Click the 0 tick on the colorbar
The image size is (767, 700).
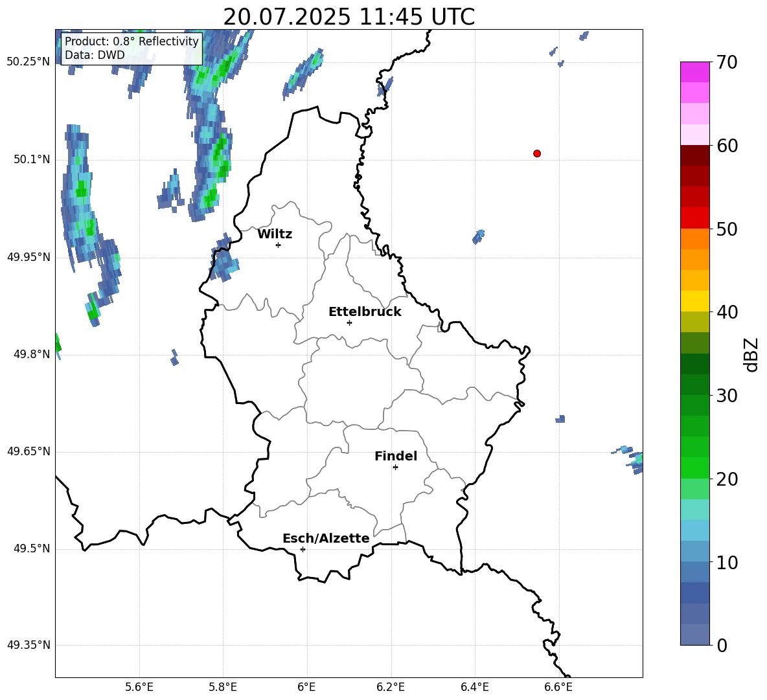click(722, 646)
